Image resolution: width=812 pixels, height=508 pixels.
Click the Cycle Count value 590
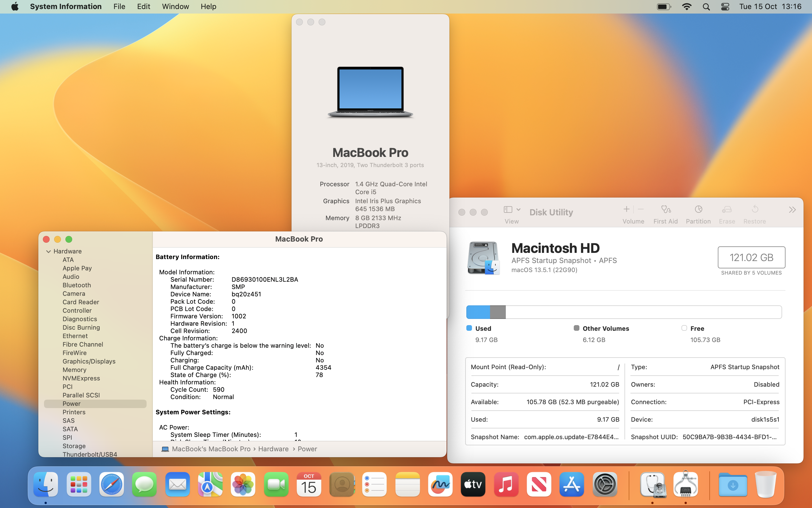[x=219, y=389]
